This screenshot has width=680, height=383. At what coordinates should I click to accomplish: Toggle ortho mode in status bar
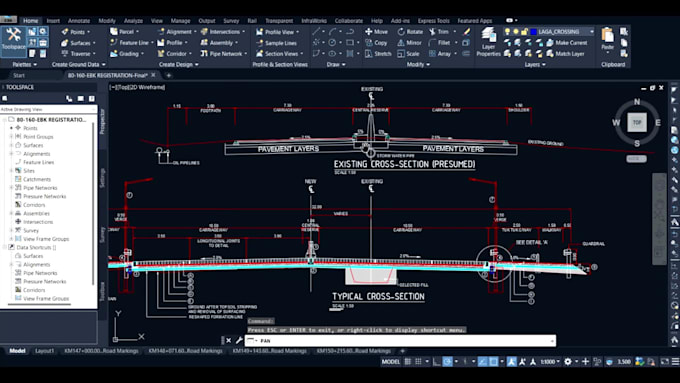pos(437,361)
